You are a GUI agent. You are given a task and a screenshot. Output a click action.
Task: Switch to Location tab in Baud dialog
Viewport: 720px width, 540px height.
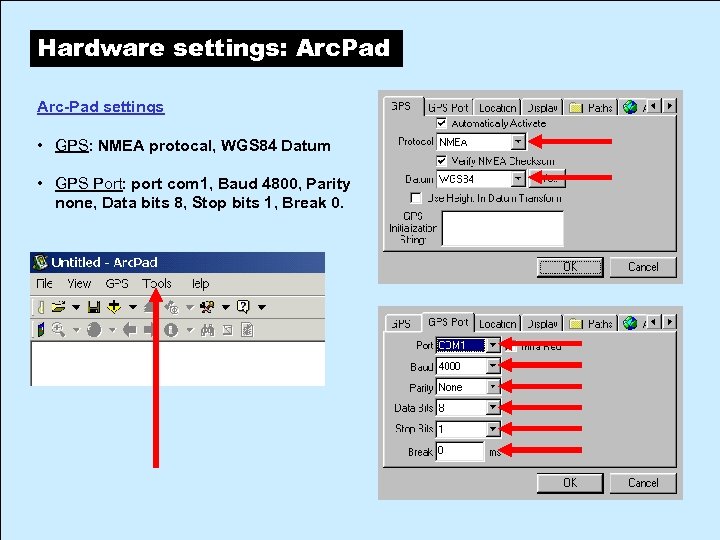pos(497,324)
